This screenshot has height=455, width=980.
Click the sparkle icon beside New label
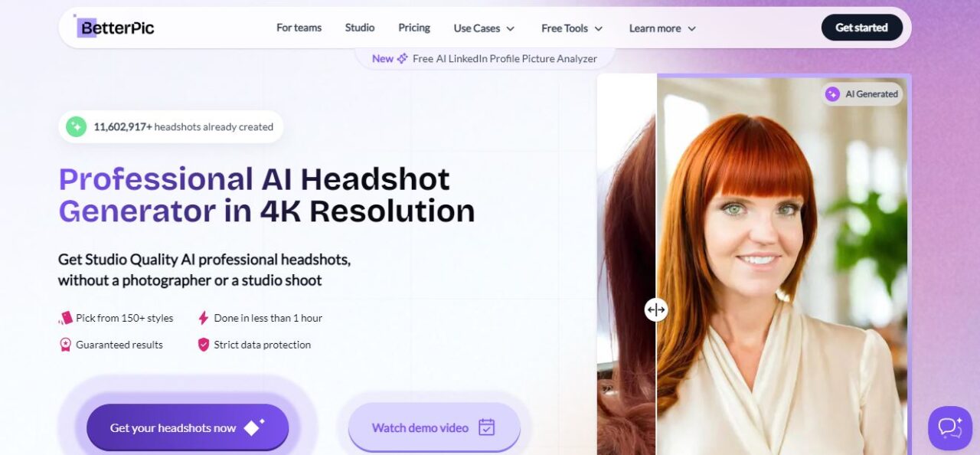tap(402, 59)
